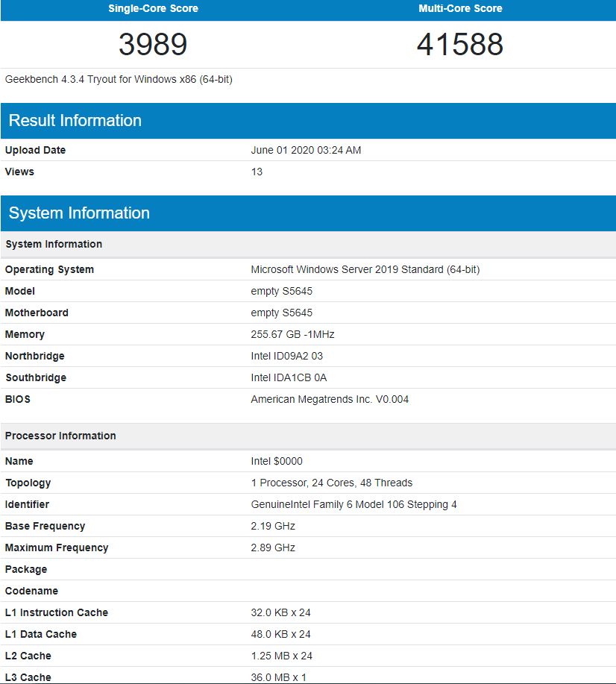Select the Northbridge label
The width and height of the screenshot is (616, 684).
34,356
